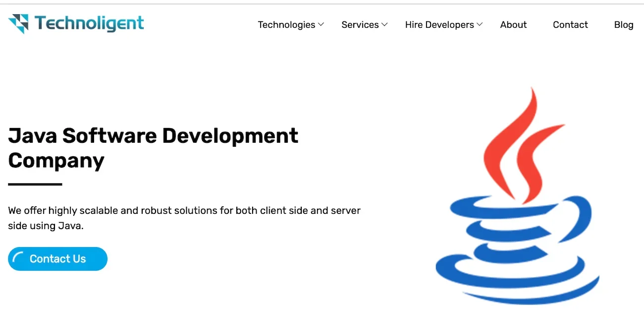This screenshot has width=644, height=314.
Task: Open the Hire Developers menu
Action: pos(439,25)
